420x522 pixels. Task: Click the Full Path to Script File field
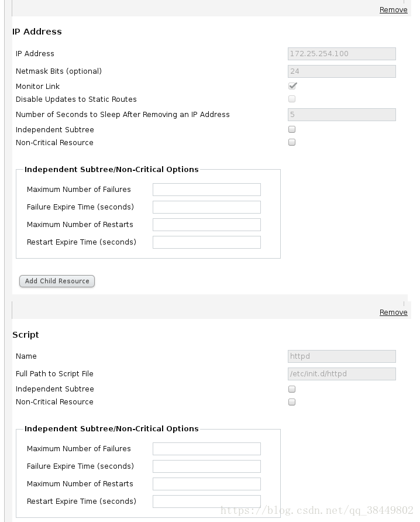(342, 374)
